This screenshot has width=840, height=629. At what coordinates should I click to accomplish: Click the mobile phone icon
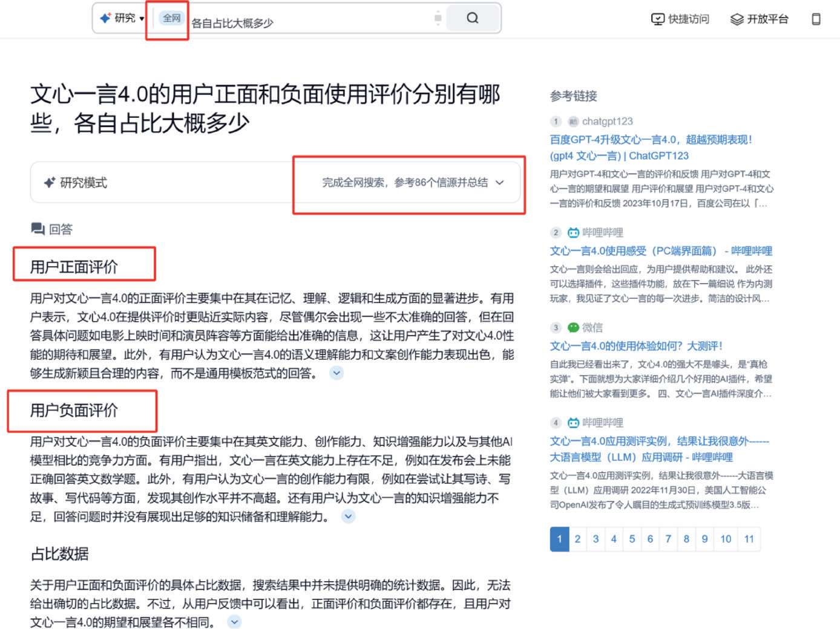tap(816, 19)
